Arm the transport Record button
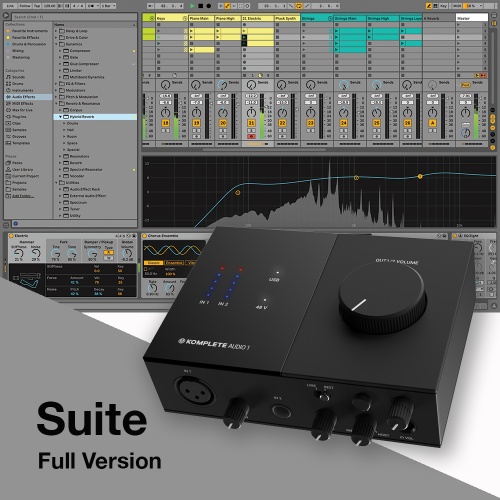The height and width of the screenshot is (500, 500). pos(208,6)
